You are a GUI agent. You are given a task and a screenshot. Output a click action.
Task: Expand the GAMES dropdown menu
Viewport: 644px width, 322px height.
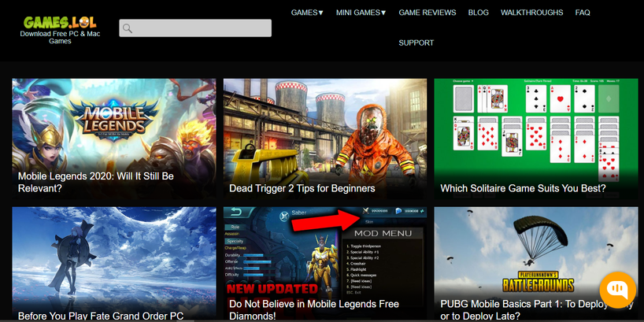tap(307, 13)
